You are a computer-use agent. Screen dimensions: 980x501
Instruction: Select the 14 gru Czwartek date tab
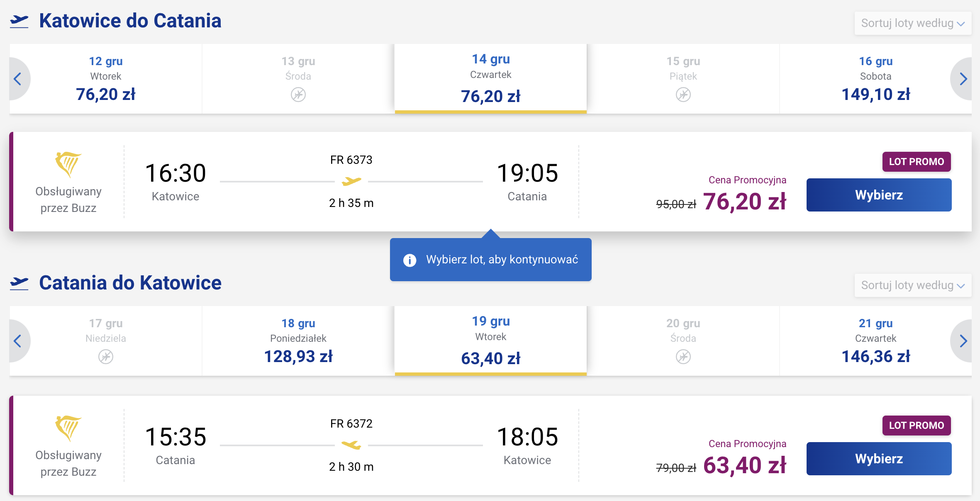(491, 79)
